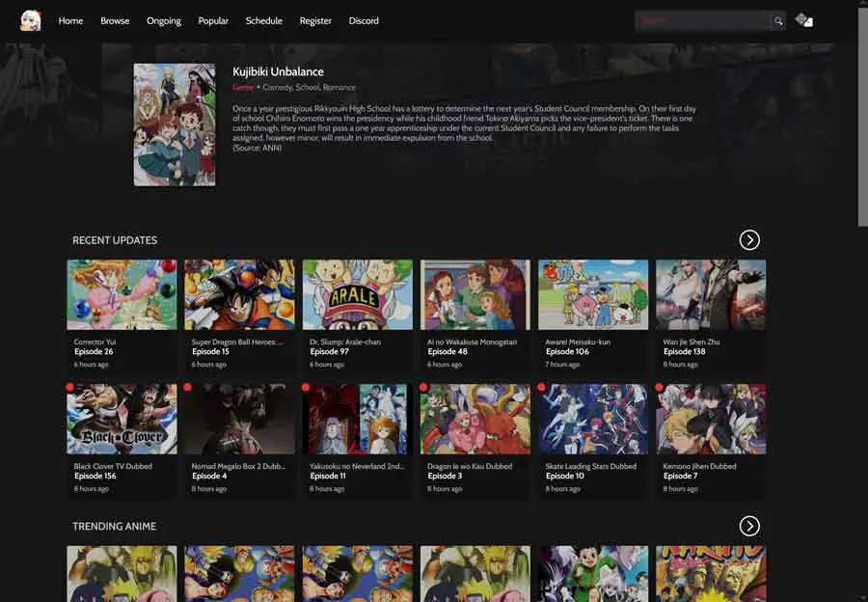
Task: Open the Super Dragon Ball Heroes thumbnail
Action: [x=240, y=294]
